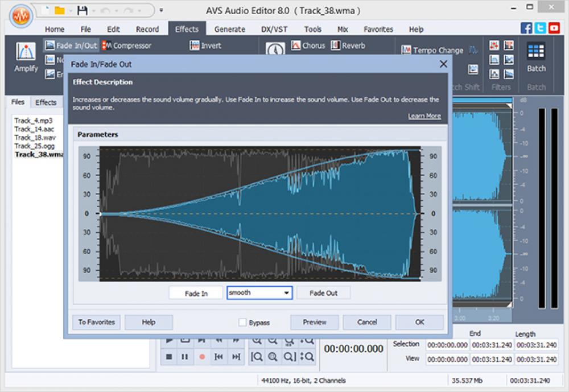
Task: Open the Generate menu
Action: coord(230,29)
